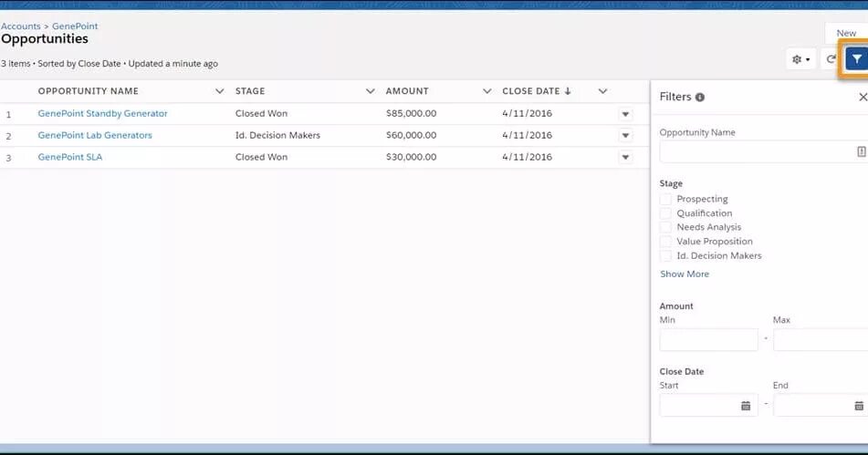Open Close Date column menu chevron
Viewport: 868px width, 455px height.
click(x=602, y=91)
